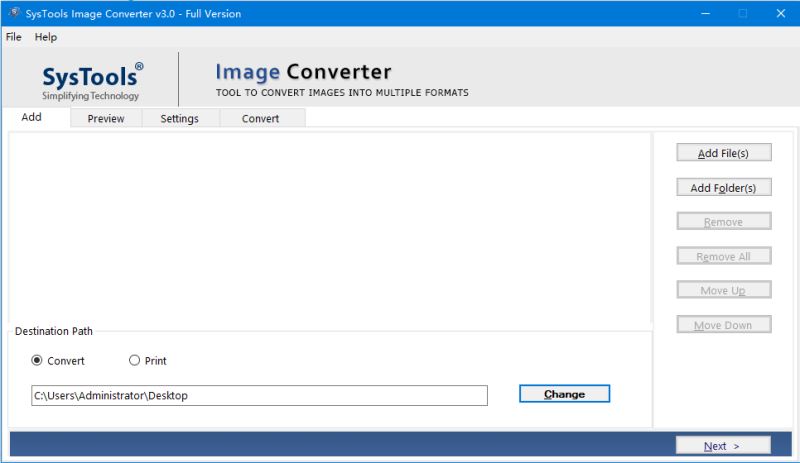The height and width of the screenshot is (463, 800).
Task: Open the Help menu
Action: point(46,37)
